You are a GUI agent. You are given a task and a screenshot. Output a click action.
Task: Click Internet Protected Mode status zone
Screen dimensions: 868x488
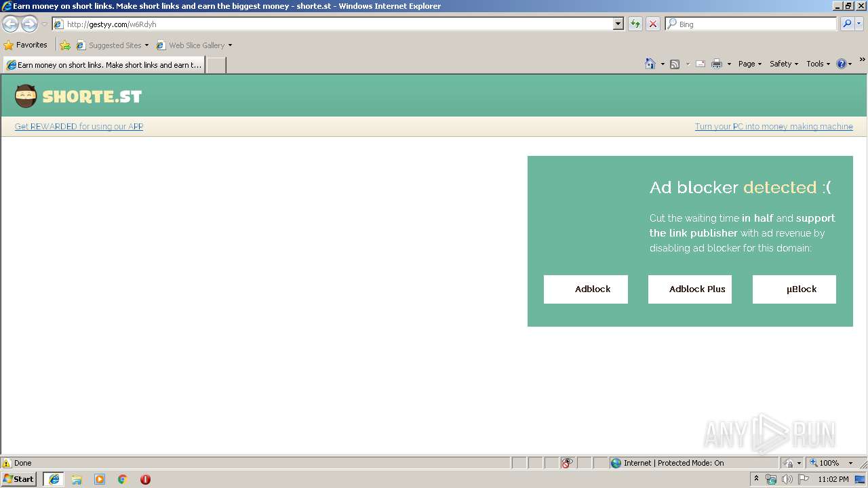tap(693, 463)
